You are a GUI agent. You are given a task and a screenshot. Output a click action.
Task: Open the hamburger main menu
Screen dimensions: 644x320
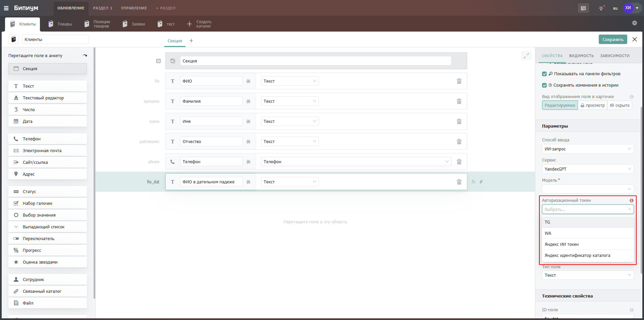6,8
